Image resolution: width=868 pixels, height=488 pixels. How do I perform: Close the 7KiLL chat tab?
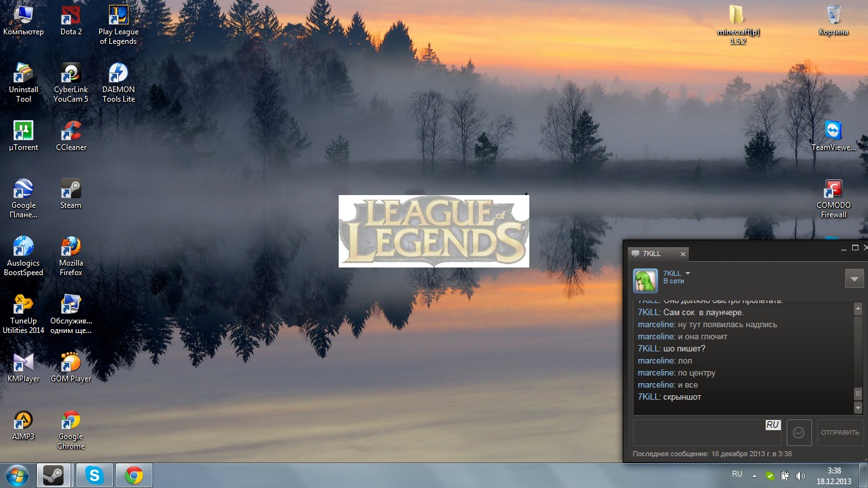pos(683,254)
